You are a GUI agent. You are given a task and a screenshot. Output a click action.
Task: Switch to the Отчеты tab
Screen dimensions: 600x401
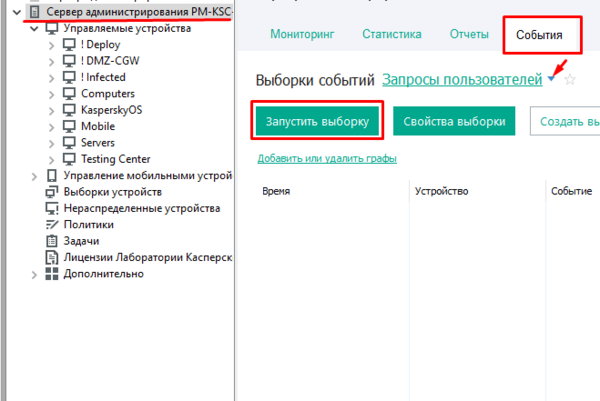point(469,34)
